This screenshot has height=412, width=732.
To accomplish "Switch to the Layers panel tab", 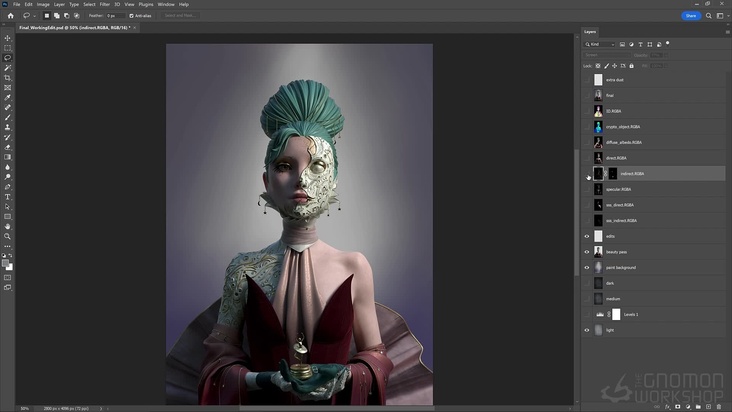I will point(590,32).
